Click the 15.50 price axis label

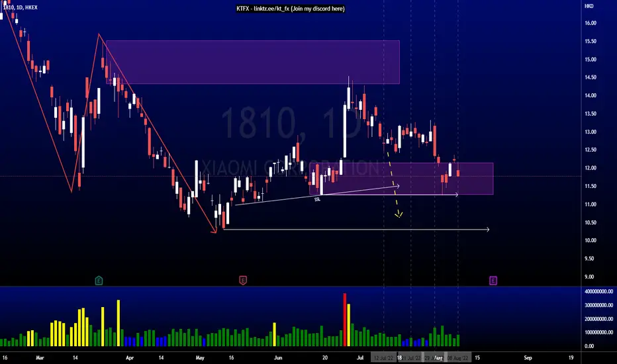point(591,41)
